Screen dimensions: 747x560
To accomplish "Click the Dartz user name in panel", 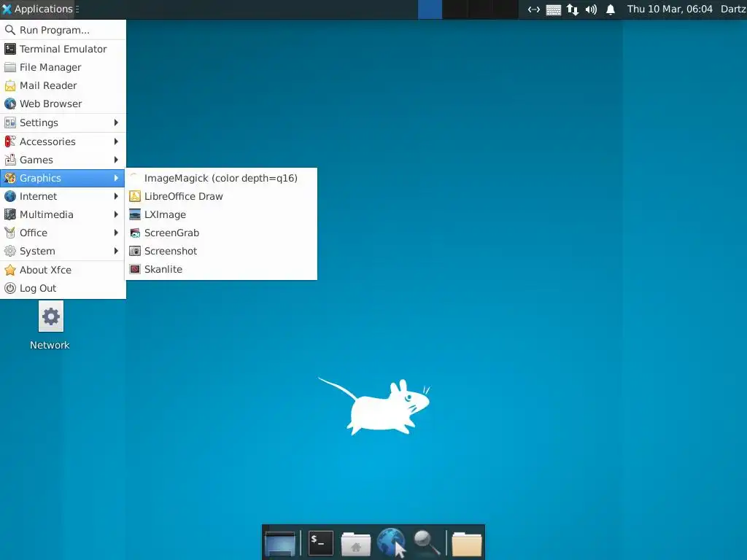I will coord(733,9).
